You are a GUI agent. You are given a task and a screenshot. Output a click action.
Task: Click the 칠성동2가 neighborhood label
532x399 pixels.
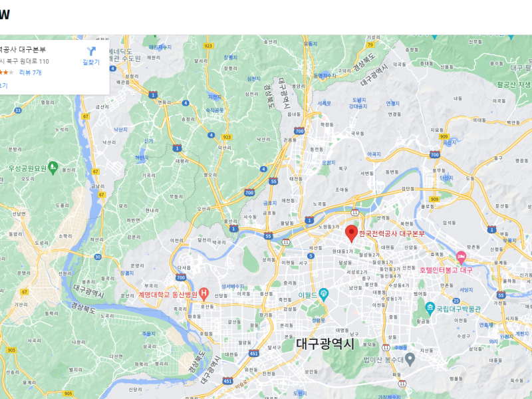[x=369, y=255]
